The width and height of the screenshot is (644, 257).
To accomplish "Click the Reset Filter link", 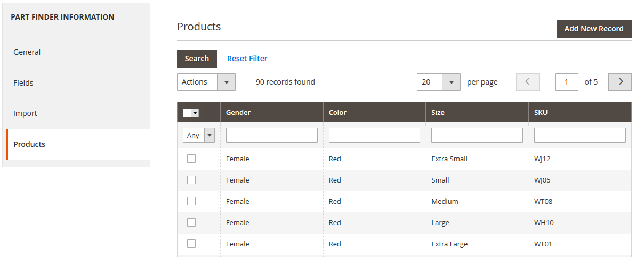I will click(247, 59).
